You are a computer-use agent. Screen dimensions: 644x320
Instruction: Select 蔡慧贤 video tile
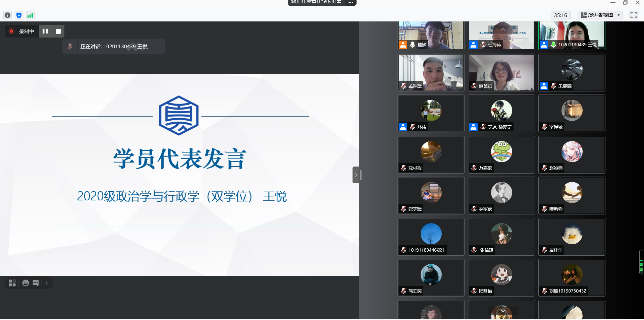click(x=501, y=72)
